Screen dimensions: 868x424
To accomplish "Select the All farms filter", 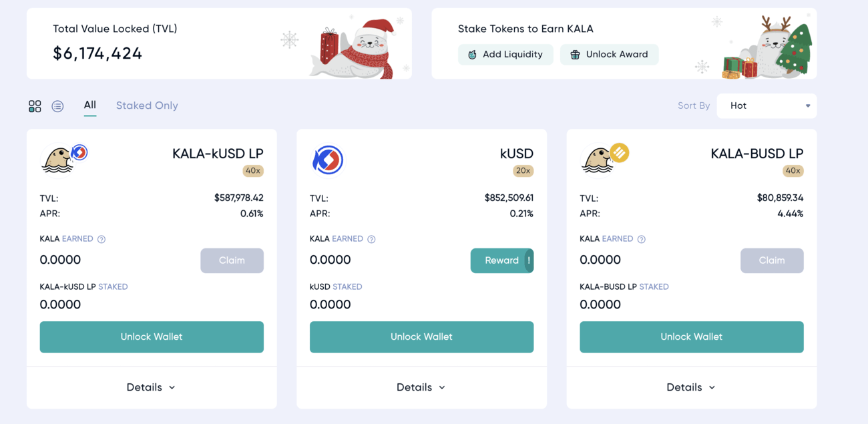I will [x=90, y=105].
